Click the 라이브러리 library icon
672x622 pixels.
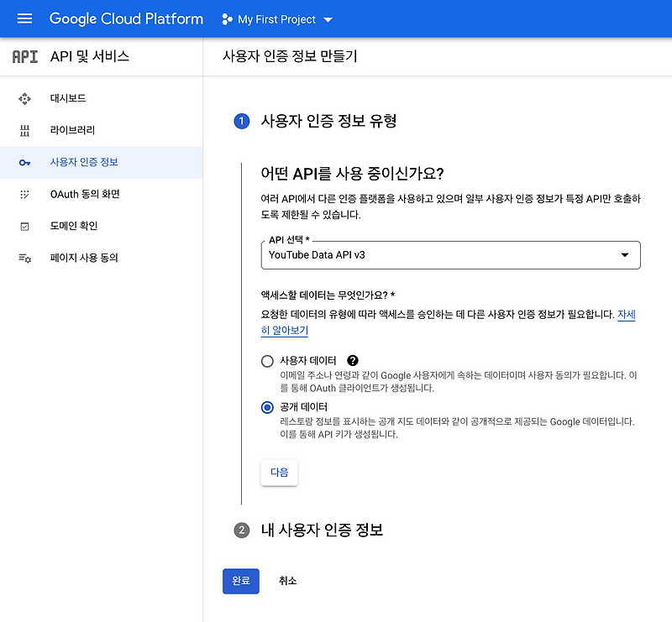(x=24, y=130)
